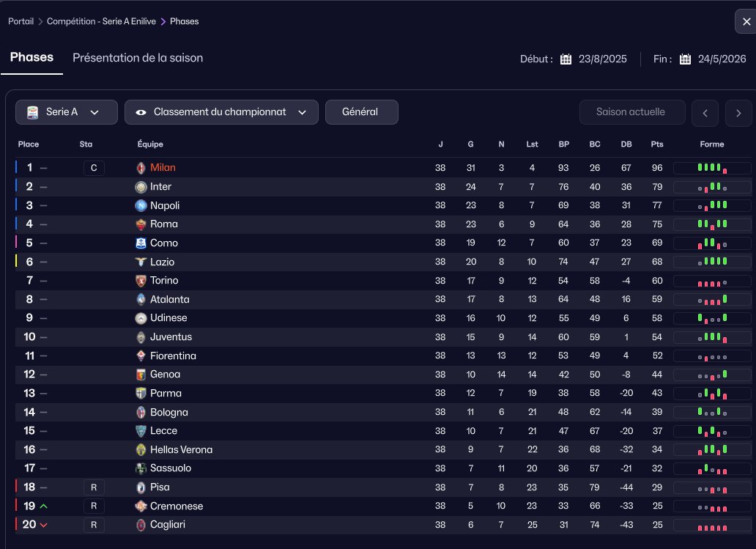Click the Inter club crest icon

coord(141,187)
